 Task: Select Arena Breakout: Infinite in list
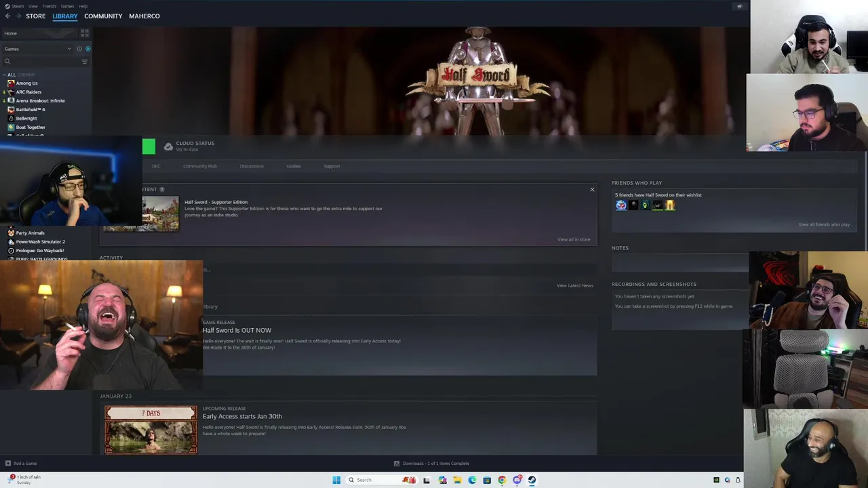[41, 101]
